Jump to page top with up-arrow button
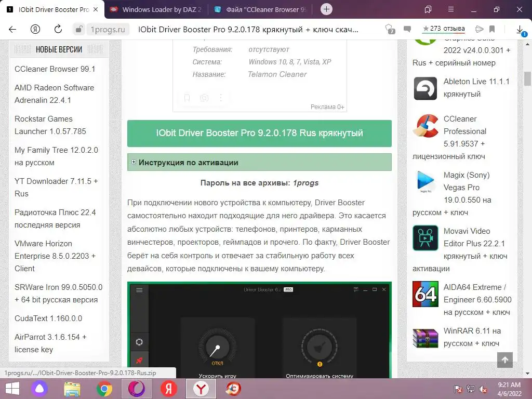The height and width of the screenshot is (399, 532). [x=505, y=360]
